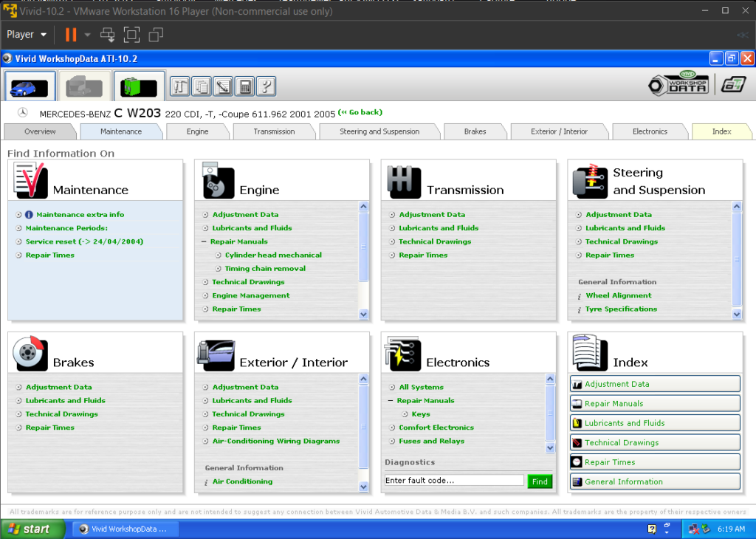Click Steering and Suspension panel scroll down arrow
Screen dimensions: 756x539
pyautogui.click(x=737, y=315)
